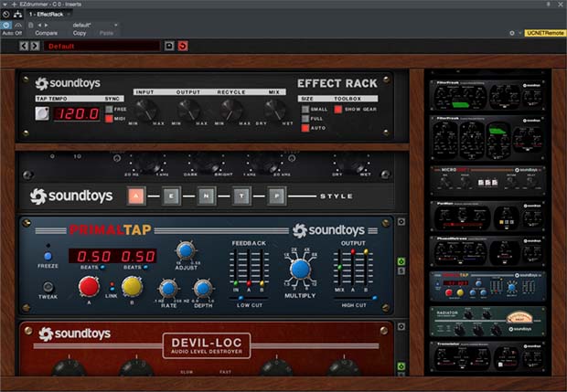567x392 pixels.
Task: Click the left 0.50 beats delay display
Action: (93, 256)
